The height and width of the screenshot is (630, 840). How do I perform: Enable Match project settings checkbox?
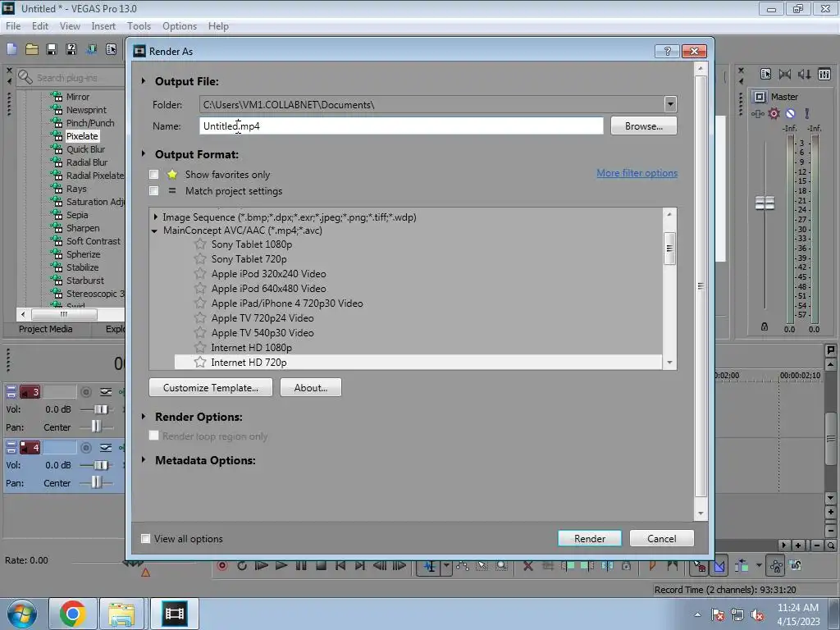point(153,190)
